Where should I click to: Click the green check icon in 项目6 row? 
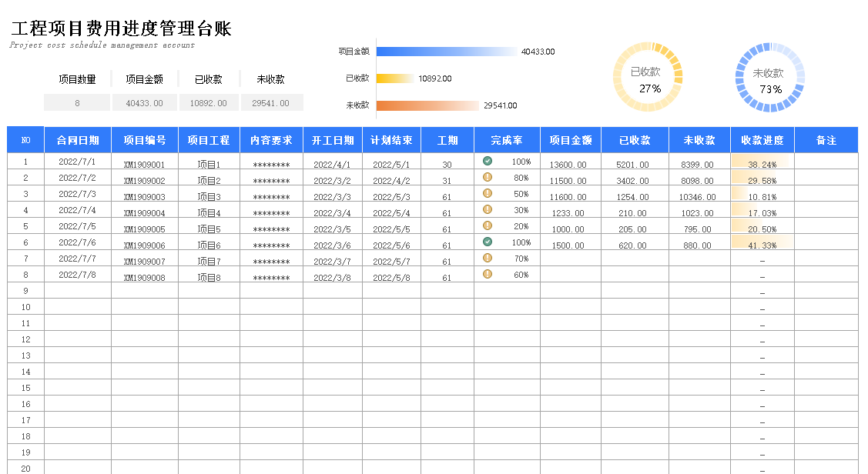[x=487, y=242]
